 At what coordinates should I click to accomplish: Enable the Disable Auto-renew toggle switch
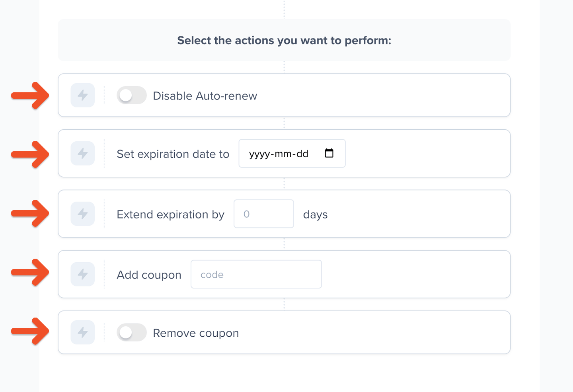[x=131, y=96]
